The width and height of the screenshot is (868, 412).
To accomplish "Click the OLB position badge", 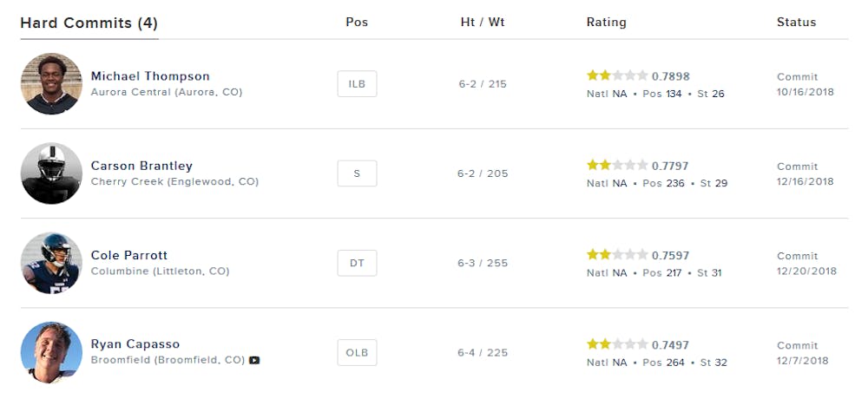I will 357,353.
